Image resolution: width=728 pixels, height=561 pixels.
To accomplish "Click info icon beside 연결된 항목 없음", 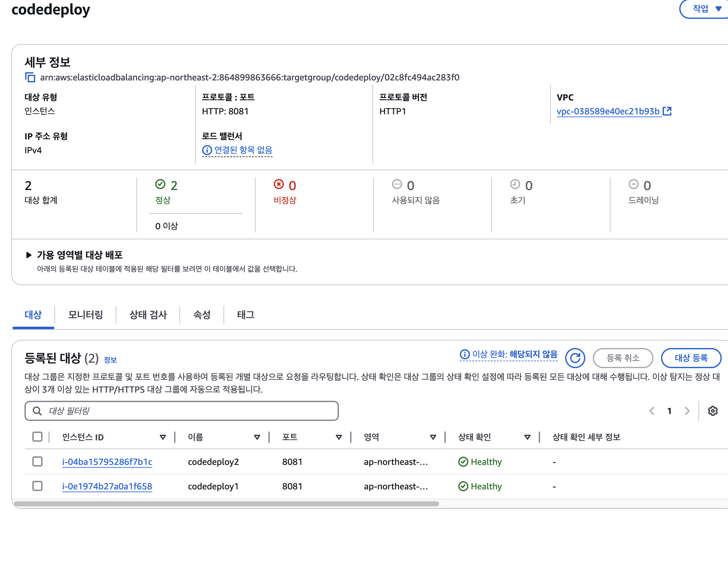I will [x=207, y=150].
